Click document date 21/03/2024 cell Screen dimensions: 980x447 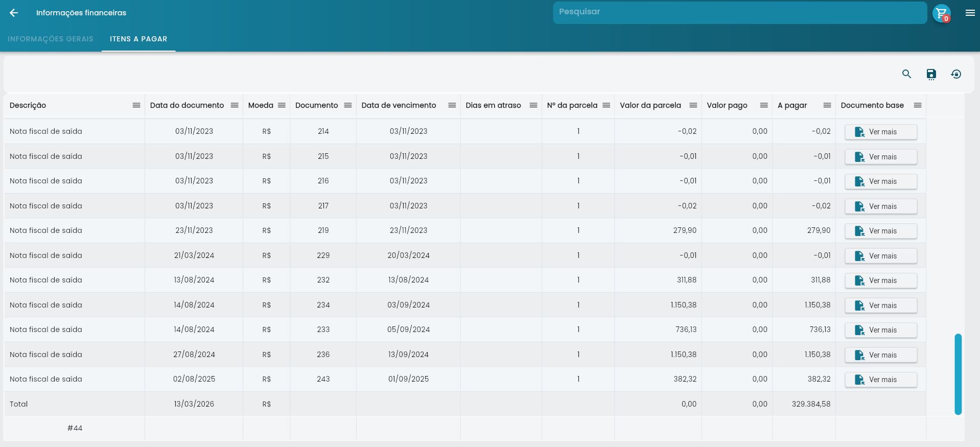194,255
